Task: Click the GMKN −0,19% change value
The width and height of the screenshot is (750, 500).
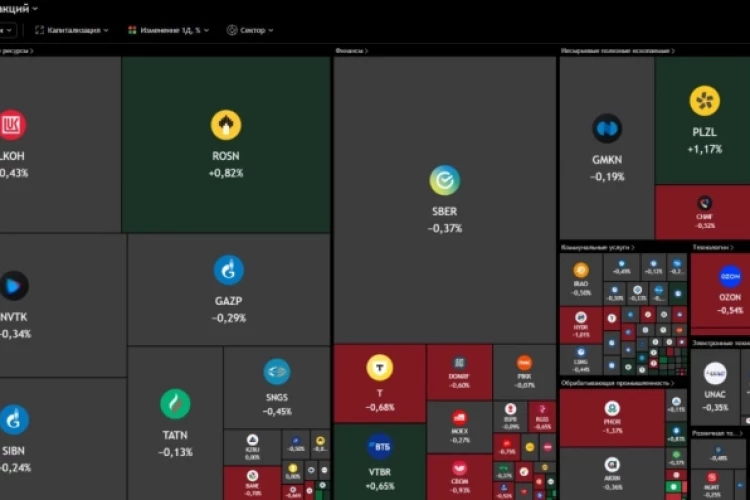Action: point(607,177)
